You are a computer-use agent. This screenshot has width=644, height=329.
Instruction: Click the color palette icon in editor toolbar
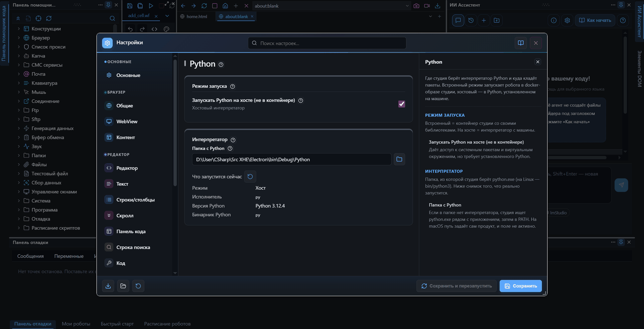click(167, 29)
